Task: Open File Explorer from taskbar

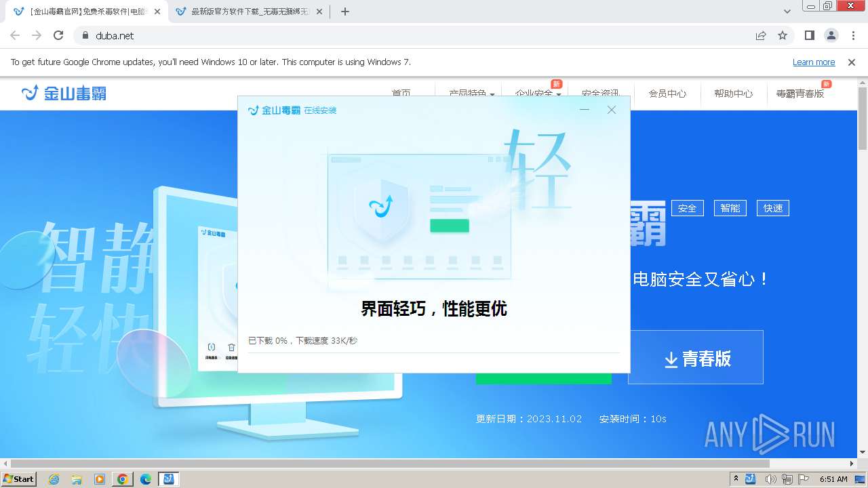Action: coord(77,479)
